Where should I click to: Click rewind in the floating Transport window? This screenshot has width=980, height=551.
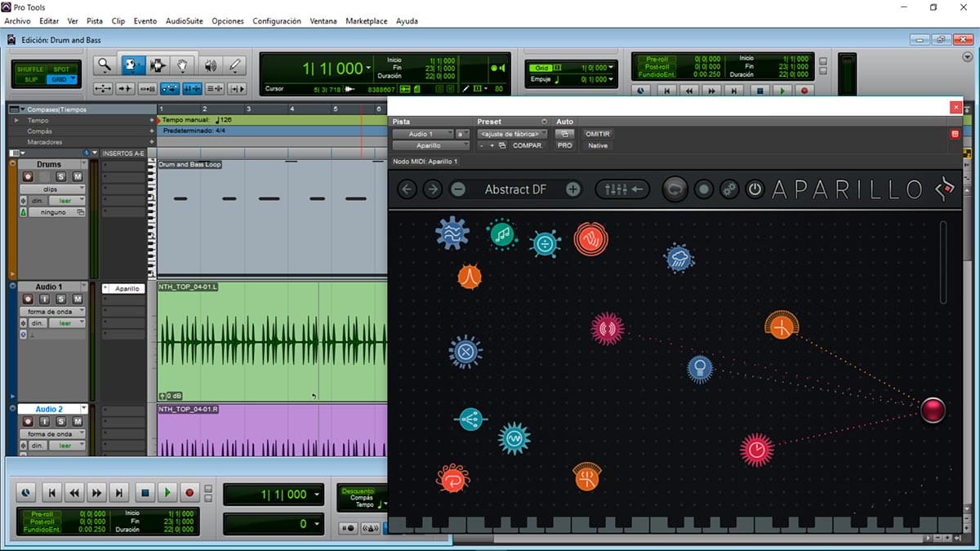click(74, 492)
